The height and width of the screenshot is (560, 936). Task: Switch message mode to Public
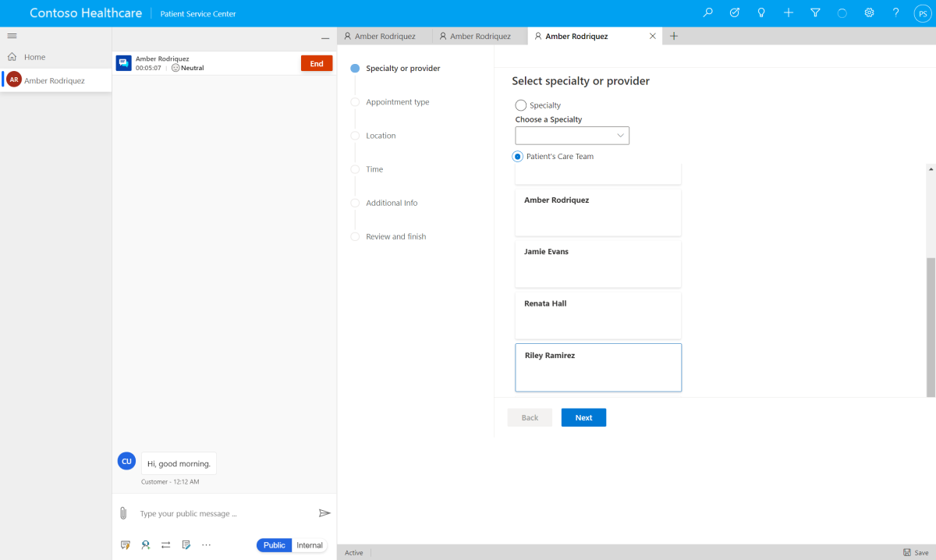pos(275,545)
